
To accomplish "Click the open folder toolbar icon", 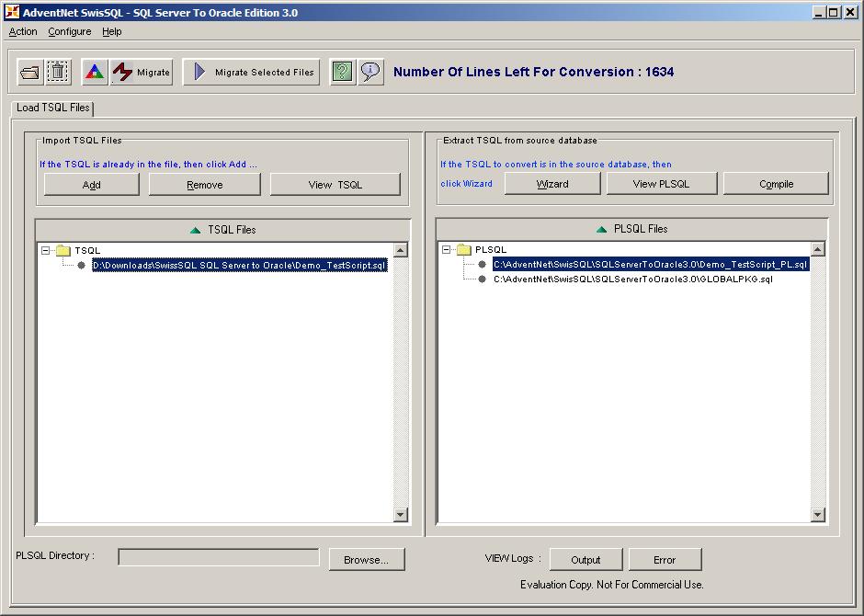I will click(30, 73).
